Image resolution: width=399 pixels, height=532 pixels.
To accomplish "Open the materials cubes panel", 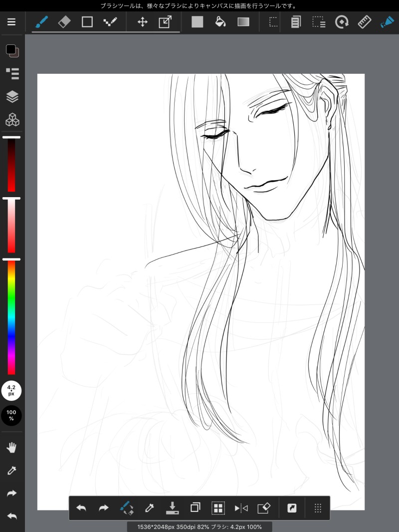I will click(12, 120).
